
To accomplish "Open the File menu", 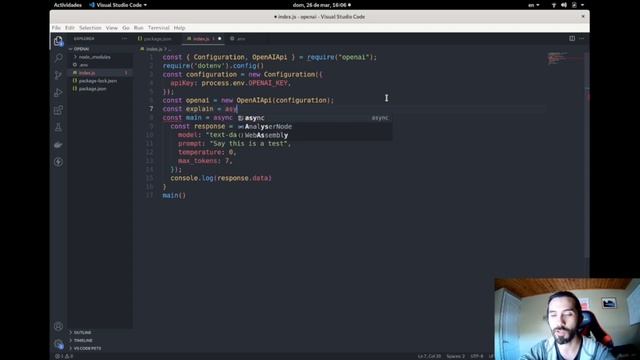I will click(x=56, y=28).
